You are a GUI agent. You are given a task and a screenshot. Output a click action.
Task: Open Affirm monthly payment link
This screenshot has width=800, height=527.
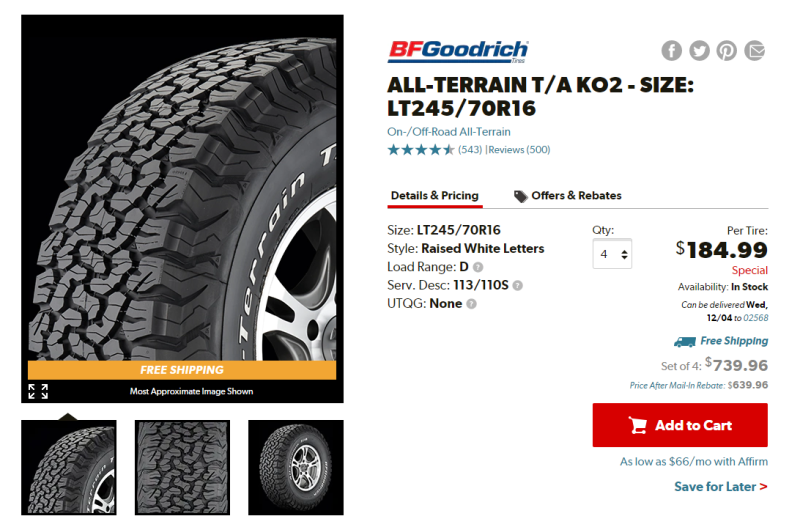[694, 461]
